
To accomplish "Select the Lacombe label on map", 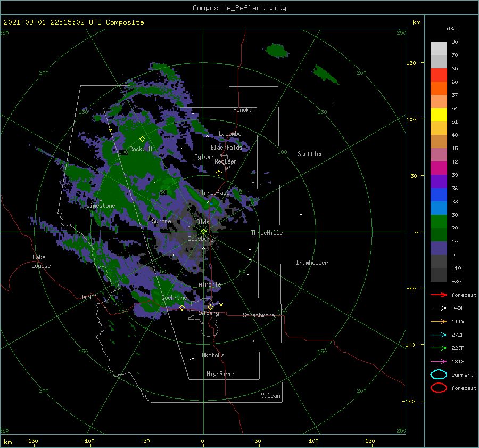I will (230, 134).
